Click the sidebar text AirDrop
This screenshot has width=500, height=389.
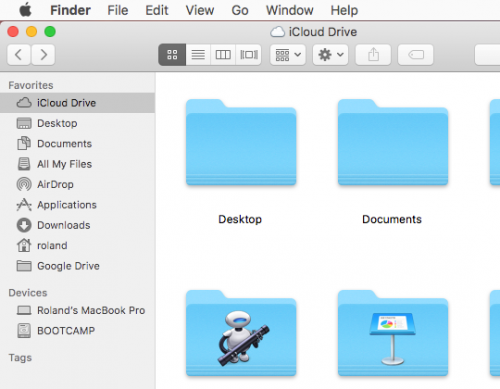coord(55,184)
